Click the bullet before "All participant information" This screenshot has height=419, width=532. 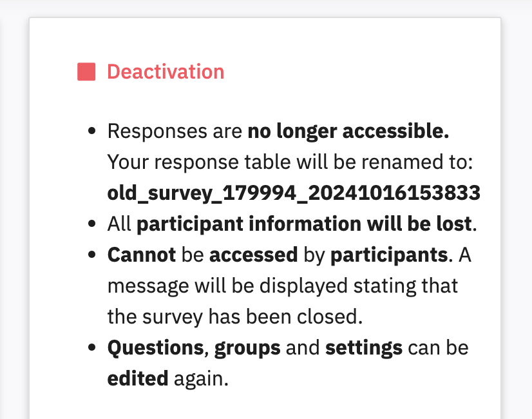[x=92, y=224]
